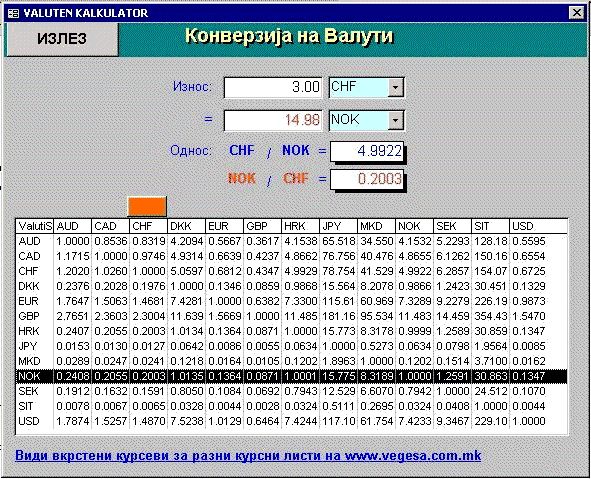Screen dimensions: 591x479
Task: Click the converted result field showing 14.98
Action: 273,121
